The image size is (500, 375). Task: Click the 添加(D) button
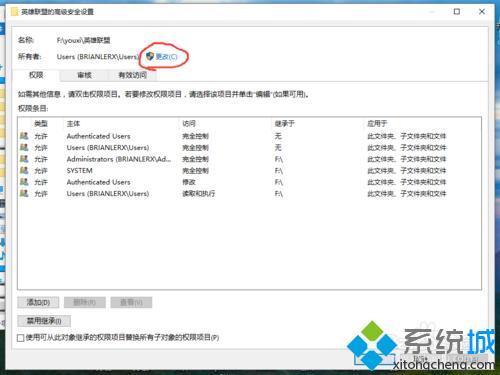coord(38,302)
